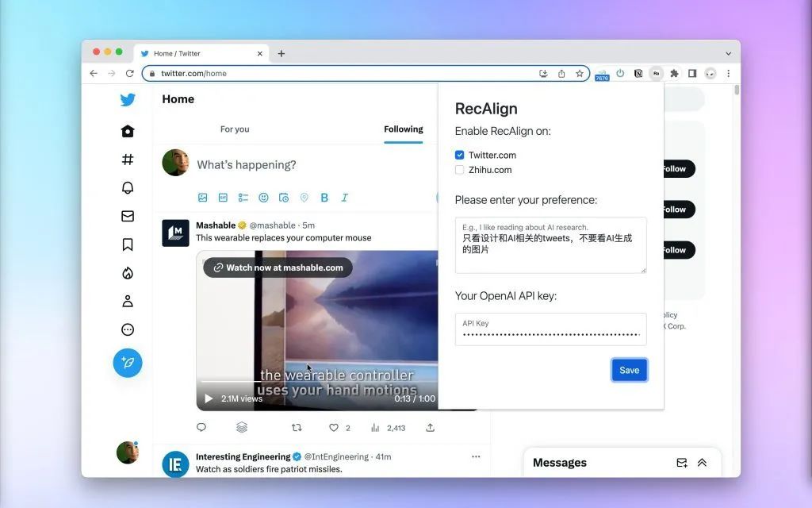
Task: Open Chrome profile avatar
Action: tap(710, 74)
